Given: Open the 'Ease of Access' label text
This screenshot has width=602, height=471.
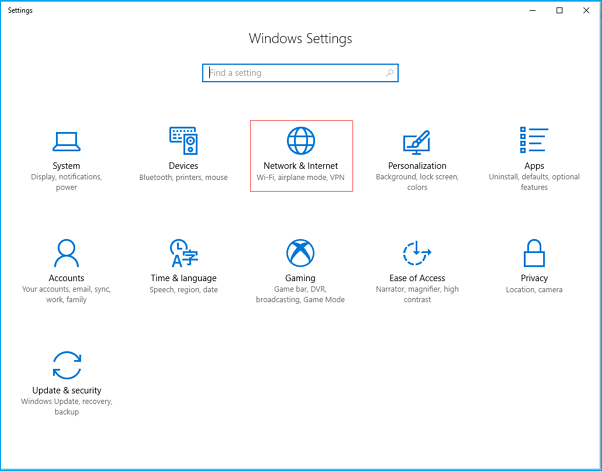Looking at the screenshot, I should pos(417,278).
